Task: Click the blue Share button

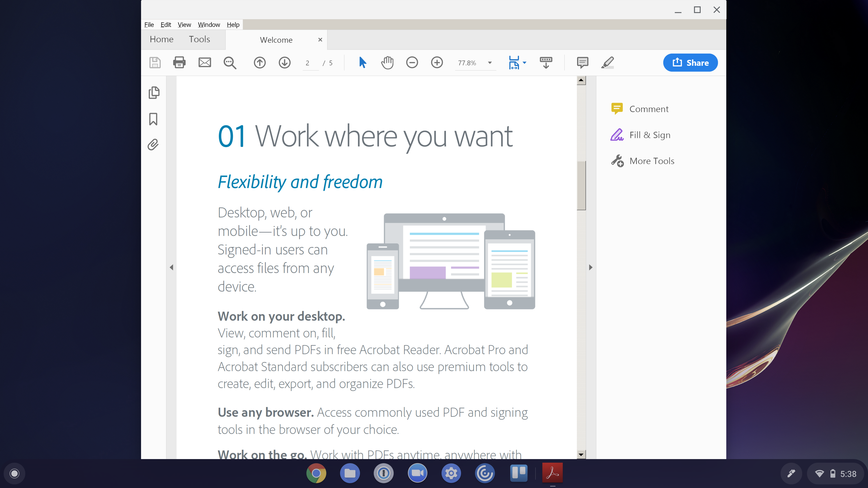Action: click(x=690, y=63)
